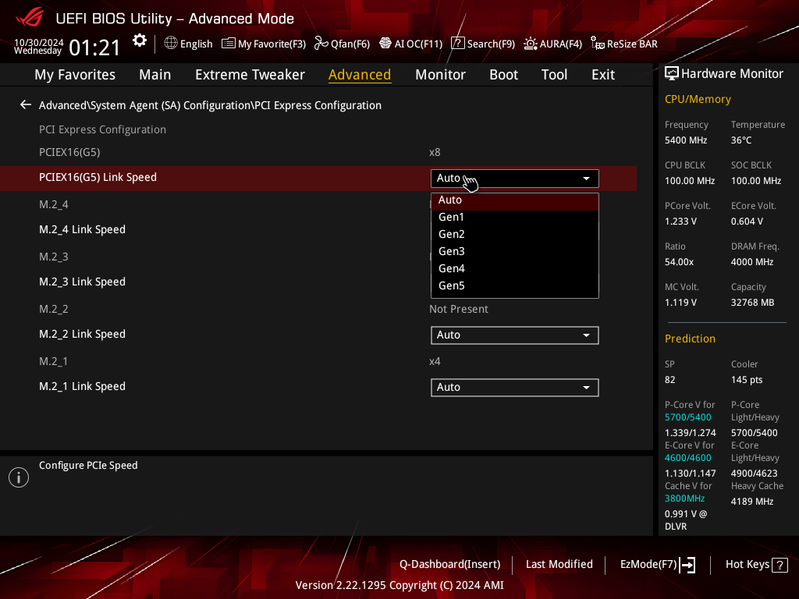Open Search(F9) question mark icon

(x=458, y=43)
